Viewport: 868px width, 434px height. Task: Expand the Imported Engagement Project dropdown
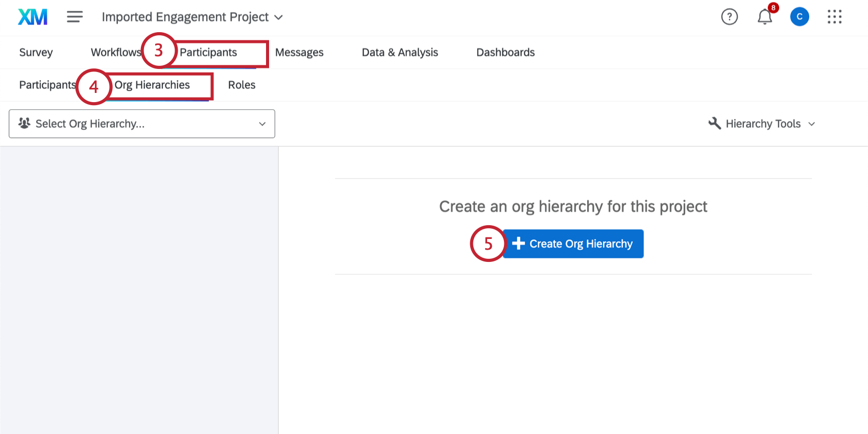[278, 17]
